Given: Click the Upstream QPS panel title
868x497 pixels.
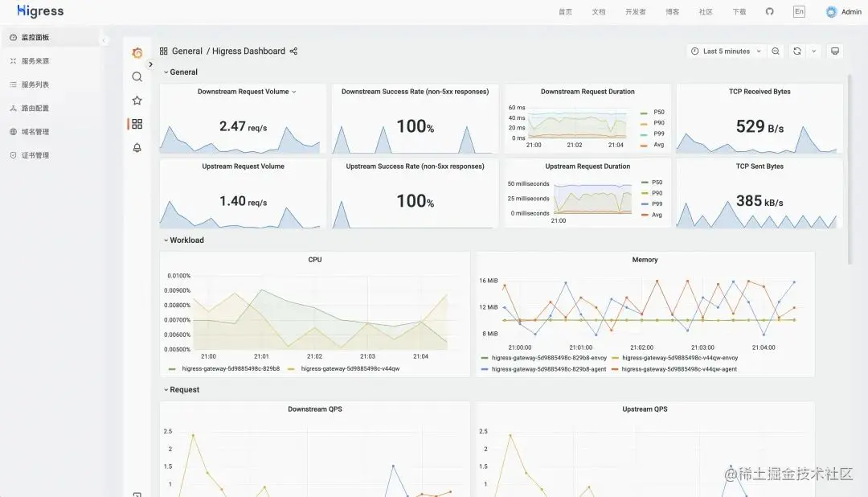Looking at the screenshot, I should 645,409.
